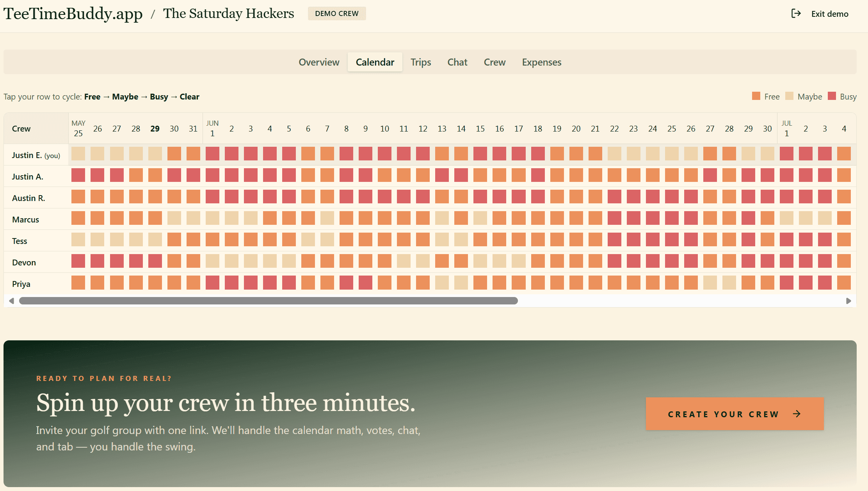This screenshot has width=868, height=491.
Task: Click Priya cell for Jul 4
Action: [x=844, y=283]
